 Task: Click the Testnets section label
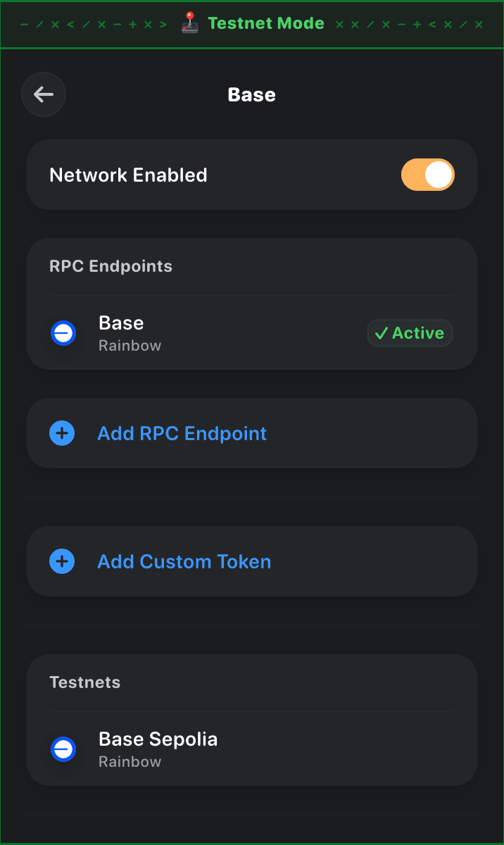pos(84,682)
